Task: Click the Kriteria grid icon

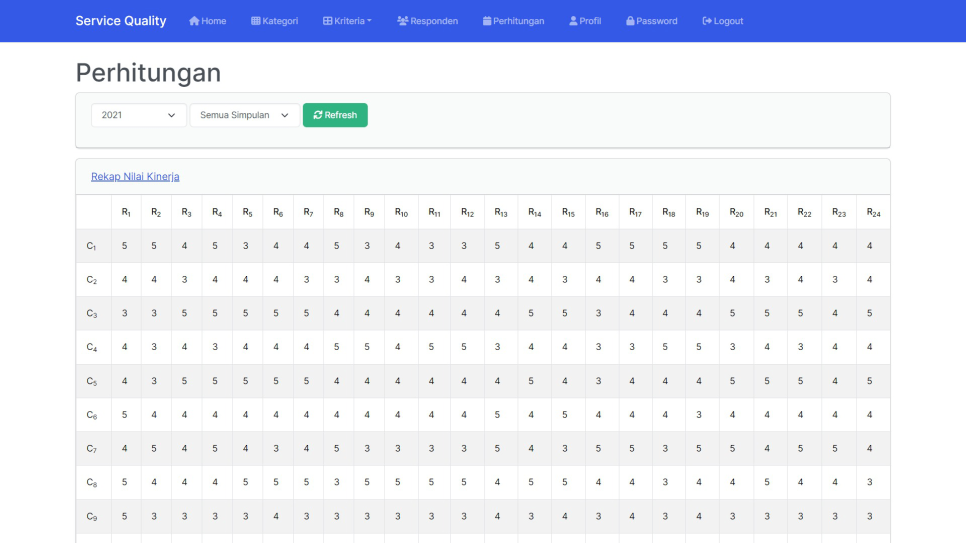Action: coord(328,21)
